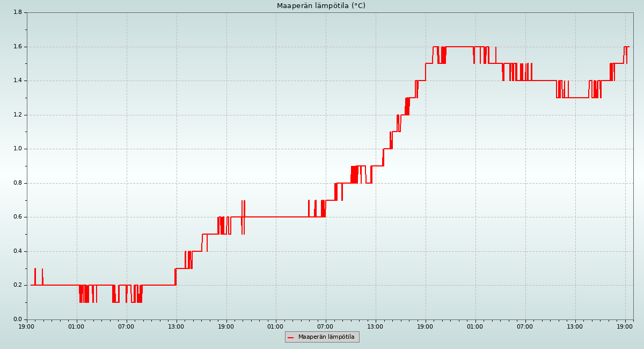
Task: Click the 1.6 y-axis tick label
Action: pyautogui.click(x=17, y=47)
